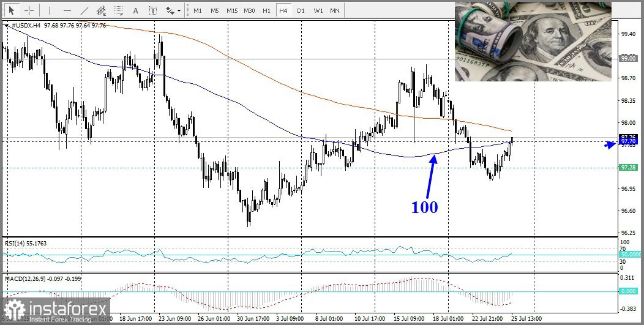Click the RSI 50.0000 level label
Image resolution: width=644 pixels, height=325 pixels.
pos(629,255)
